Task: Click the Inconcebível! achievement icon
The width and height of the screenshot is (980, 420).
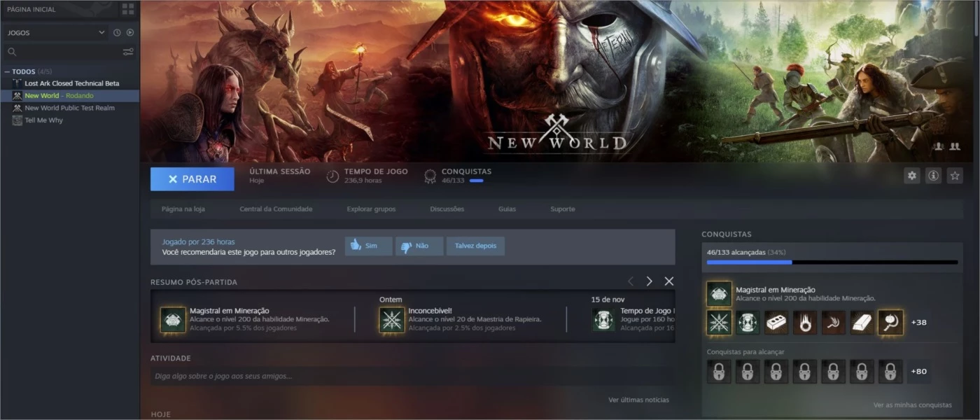Action: [x=392, y=319]
